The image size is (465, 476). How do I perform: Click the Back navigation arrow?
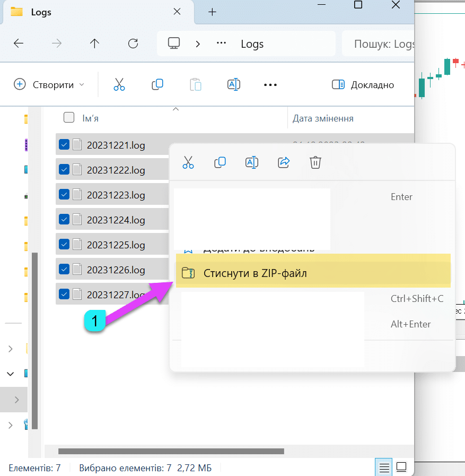click(x=19, y=44)
